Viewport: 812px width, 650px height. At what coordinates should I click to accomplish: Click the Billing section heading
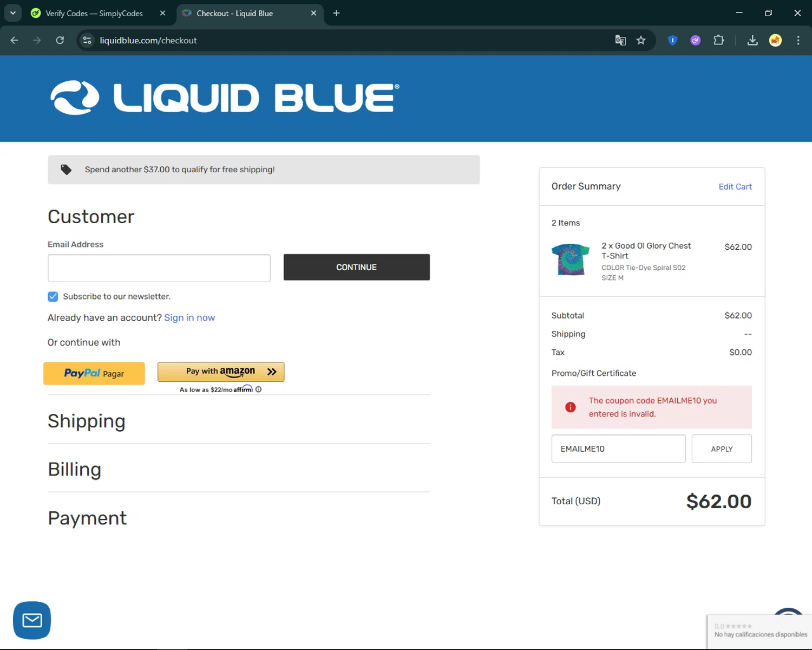pos(75,469)
